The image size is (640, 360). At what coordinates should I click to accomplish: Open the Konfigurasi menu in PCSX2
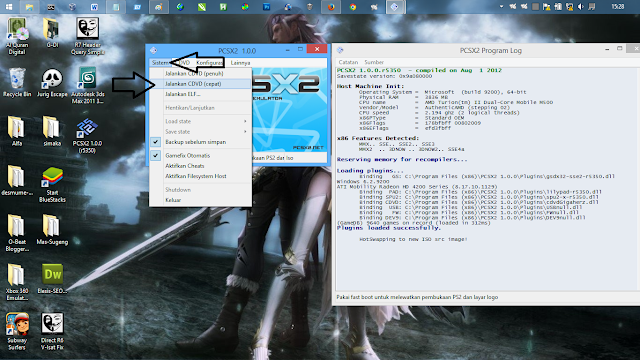click(x=209, y=63)
